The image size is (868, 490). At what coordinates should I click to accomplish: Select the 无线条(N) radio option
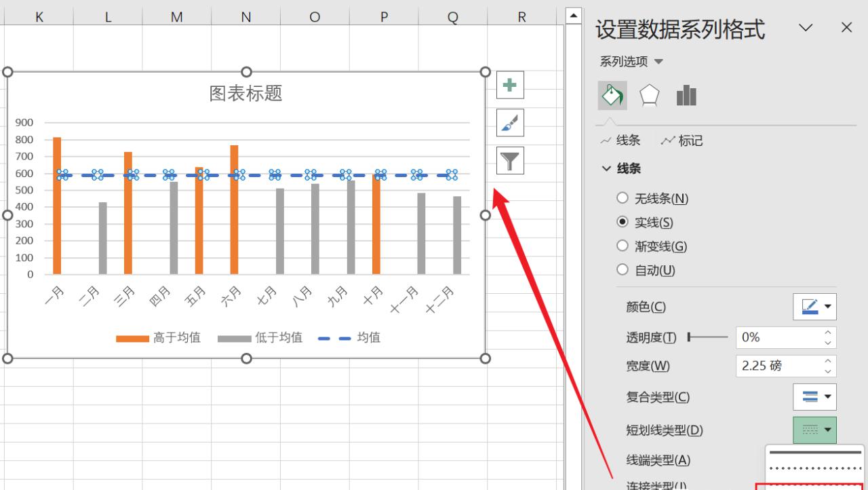623,198
